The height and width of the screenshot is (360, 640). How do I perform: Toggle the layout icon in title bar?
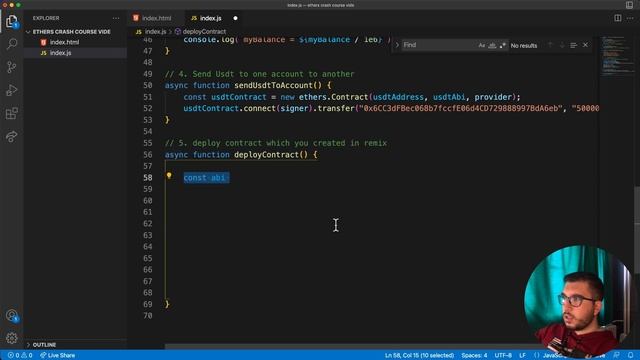pos(629,5)
